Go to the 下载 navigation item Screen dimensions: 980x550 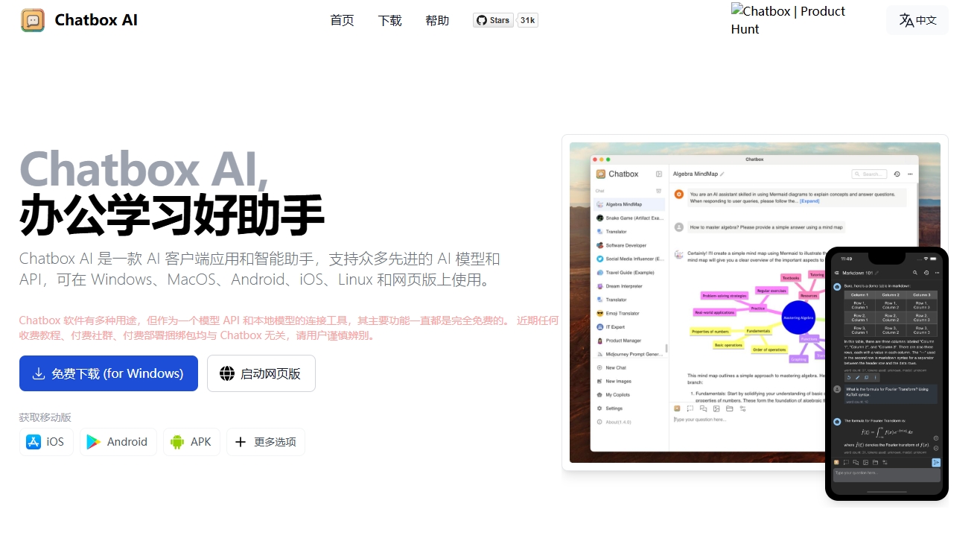coord(389,20)
